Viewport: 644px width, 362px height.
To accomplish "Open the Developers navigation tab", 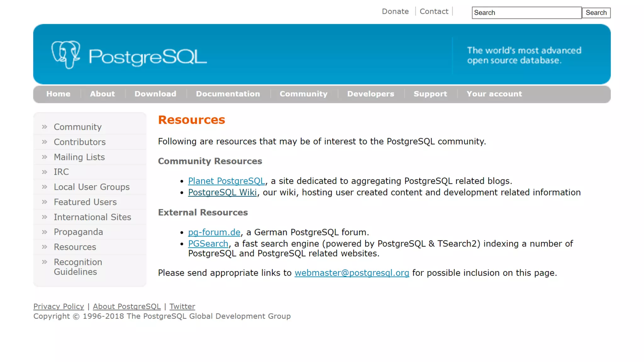I will pos(370,94).
